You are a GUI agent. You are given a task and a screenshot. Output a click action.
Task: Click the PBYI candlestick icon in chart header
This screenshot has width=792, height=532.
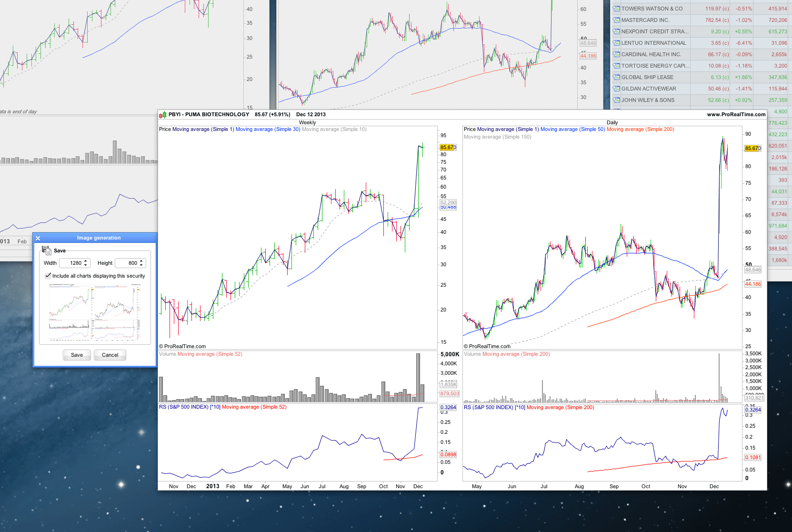tap(163, 115)
